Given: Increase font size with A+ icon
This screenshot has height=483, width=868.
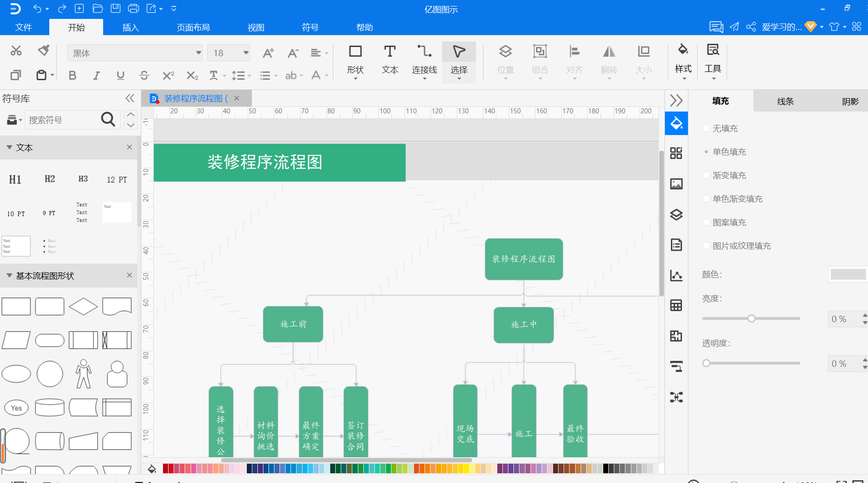Looking at the screenshot, I should 268,53.
